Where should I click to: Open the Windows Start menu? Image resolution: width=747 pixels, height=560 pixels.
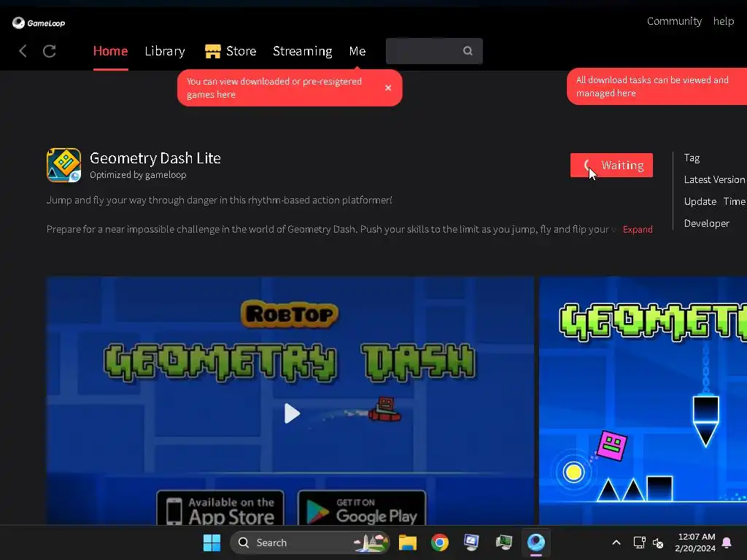point(212,542)
